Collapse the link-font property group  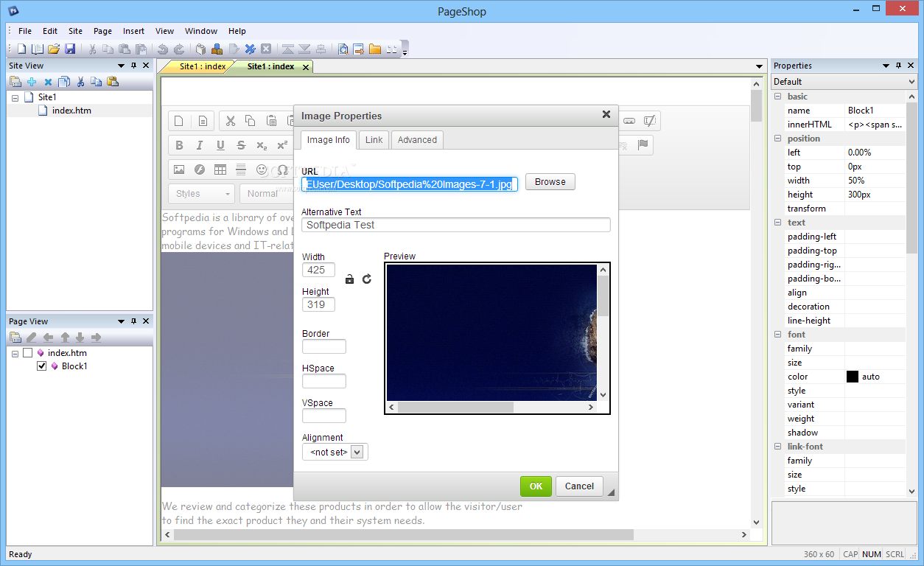coord(777,447)
